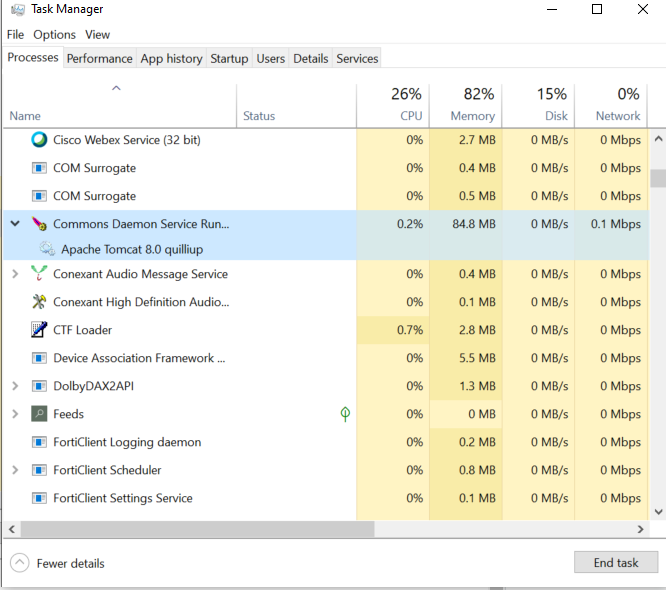666x590 pixels.
Task: Click the FortiClient Scheduler icon
Action: pos(39,470)
